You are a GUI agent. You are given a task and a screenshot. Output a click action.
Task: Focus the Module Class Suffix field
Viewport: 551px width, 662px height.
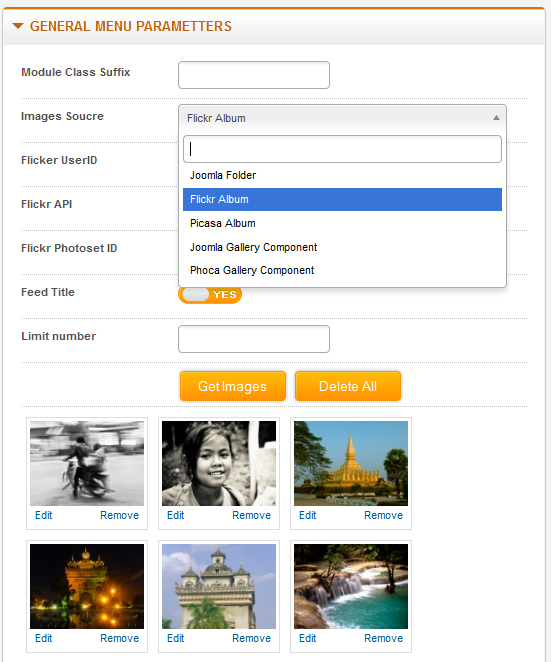click(254, 75)
